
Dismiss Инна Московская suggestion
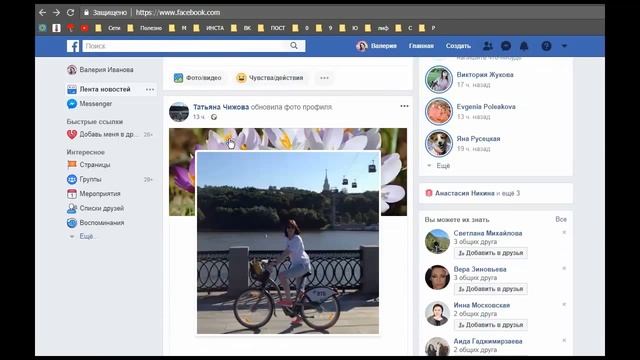pos(564,304)
